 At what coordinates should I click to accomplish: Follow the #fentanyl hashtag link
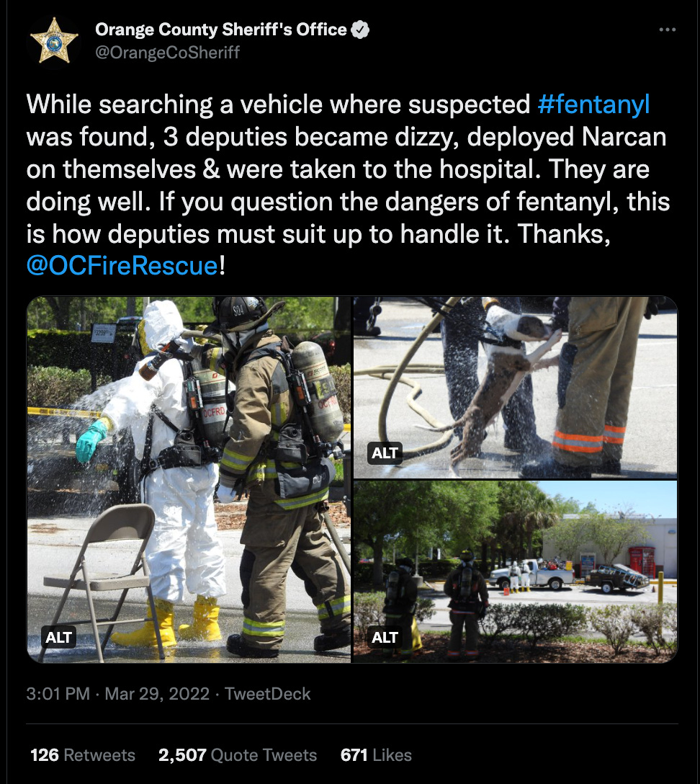[x=593, y=104]
